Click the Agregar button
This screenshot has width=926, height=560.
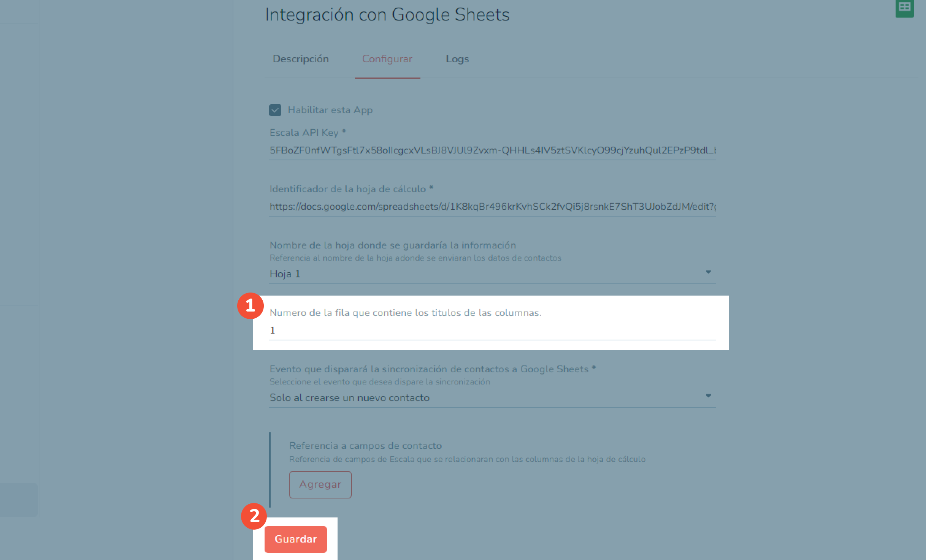click(x=320, y=484)
